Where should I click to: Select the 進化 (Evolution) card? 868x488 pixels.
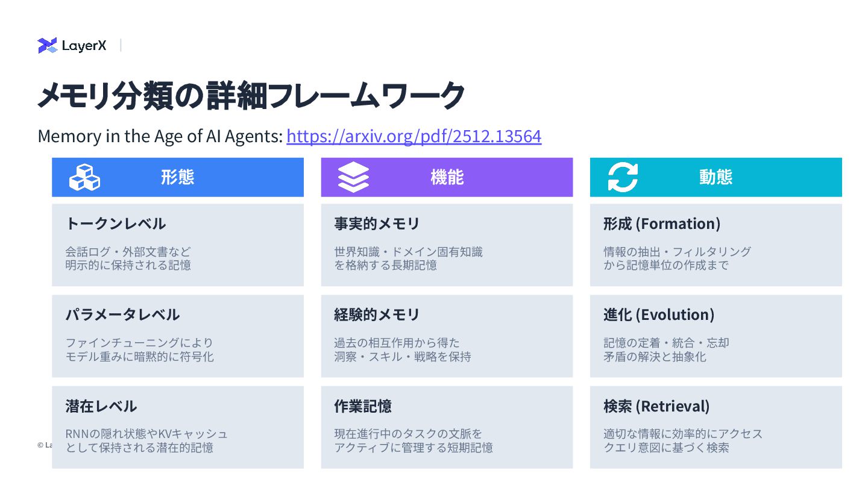click(715, 336)
